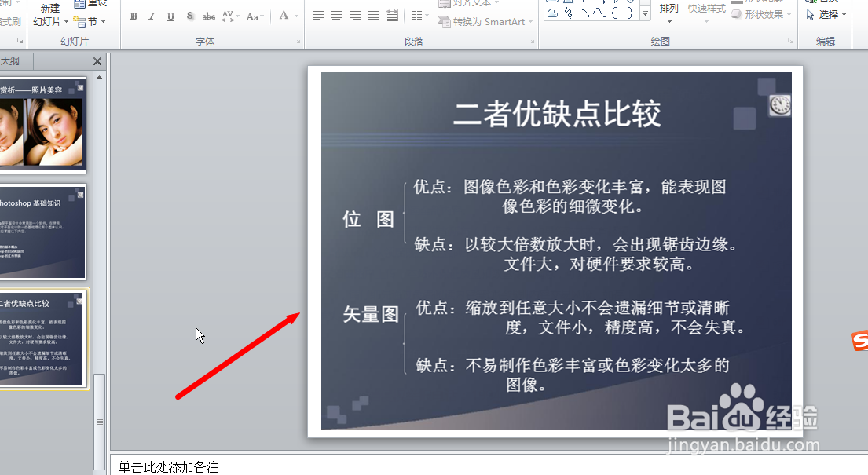Apply strikethrough formatting

[x=209, y=16]
